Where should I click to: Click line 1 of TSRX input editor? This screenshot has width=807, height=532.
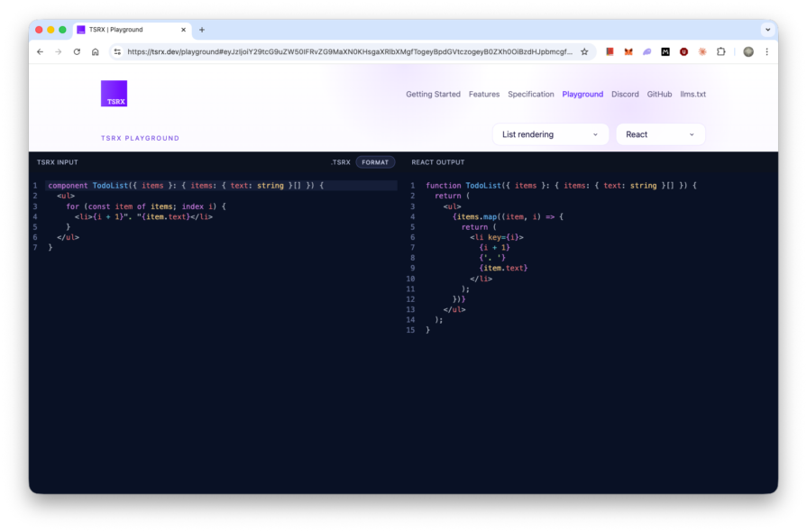pos(221,185)
